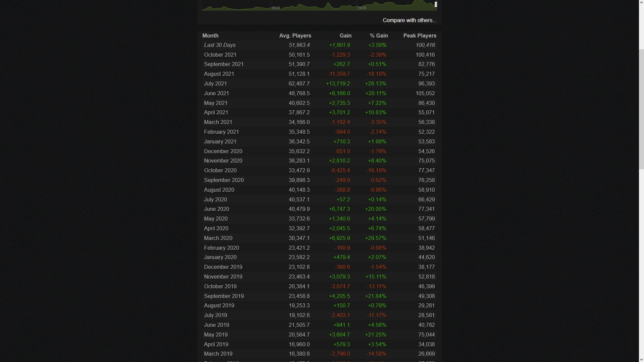Click the December 2020 month label
Viewport: 644px width, 362px height.
pyautogui.click(x=223, y=152)
